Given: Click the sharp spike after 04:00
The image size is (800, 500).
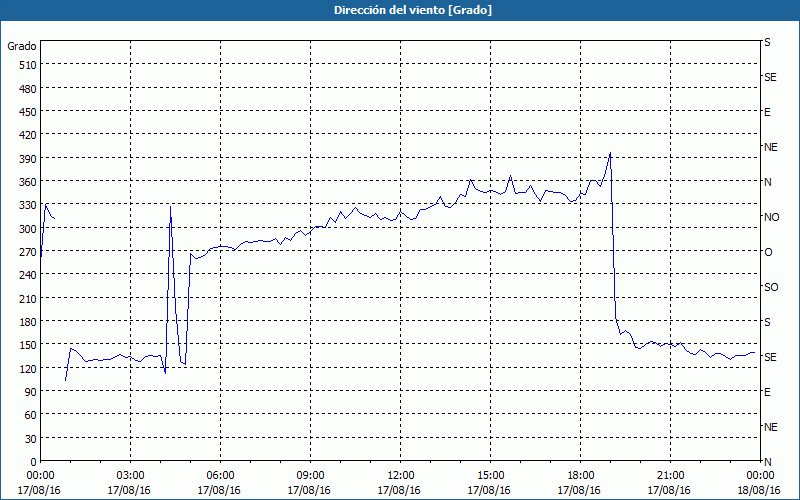Looking at the screenshot, I should 170,206.
